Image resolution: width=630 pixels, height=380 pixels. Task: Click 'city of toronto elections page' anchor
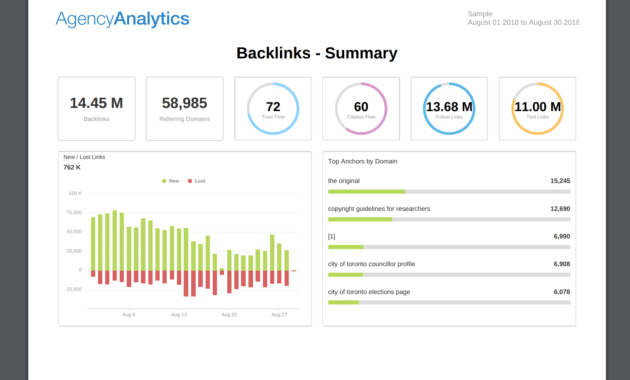[x=369, y=292]
